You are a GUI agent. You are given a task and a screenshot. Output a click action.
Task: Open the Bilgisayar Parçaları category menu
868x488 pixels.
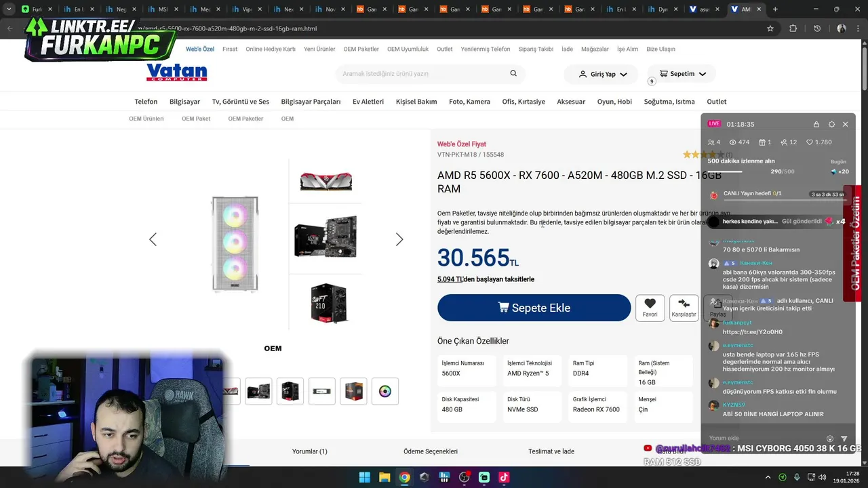(311, 102)
